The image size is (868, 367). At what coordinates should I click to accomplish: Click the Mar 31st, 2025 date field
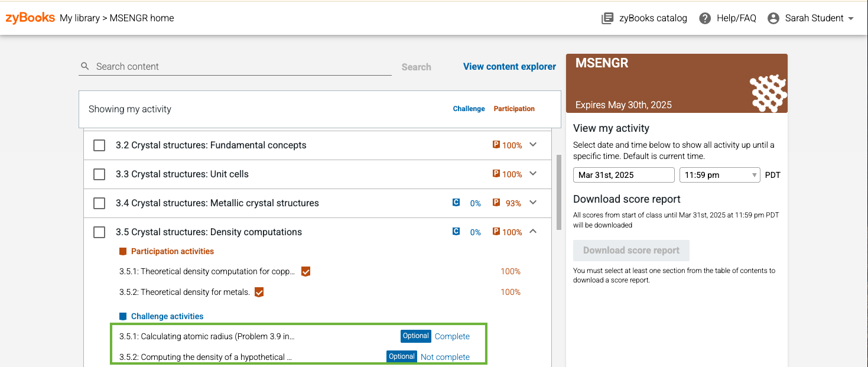pyautogui.click(x=624, y=175)
